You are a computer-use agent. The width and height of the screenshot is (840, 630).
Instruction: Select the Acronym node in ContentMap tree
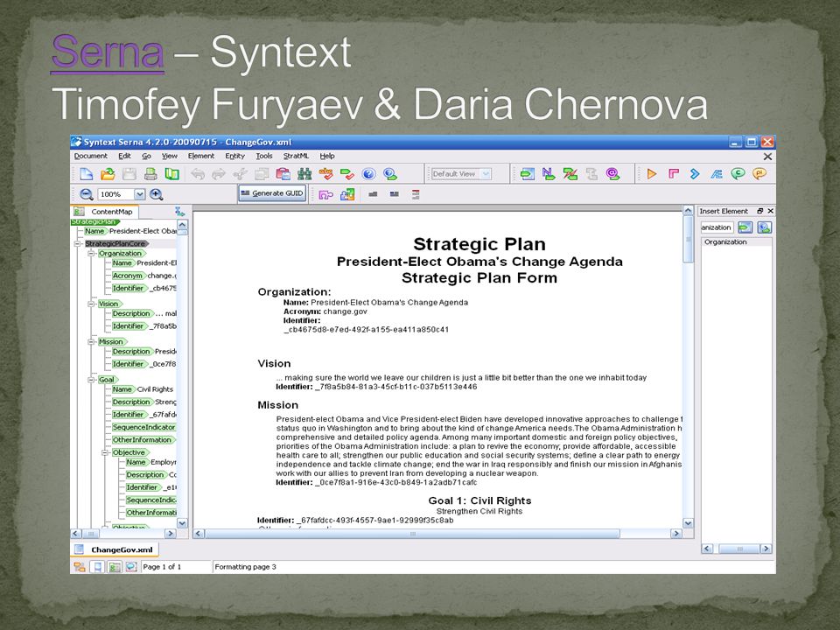click(x=128, y=276)
